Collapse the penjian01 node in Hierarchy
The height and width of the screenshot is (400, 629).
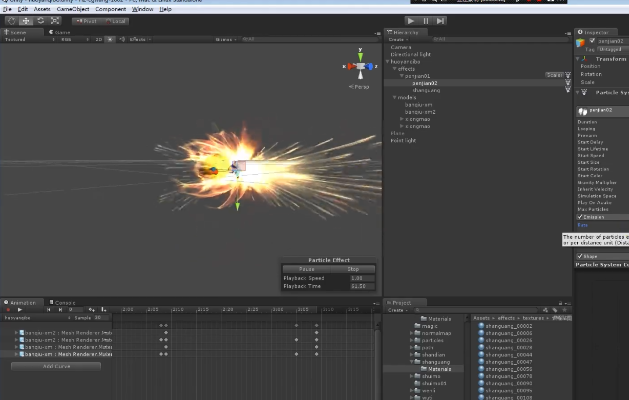(402, 76)
